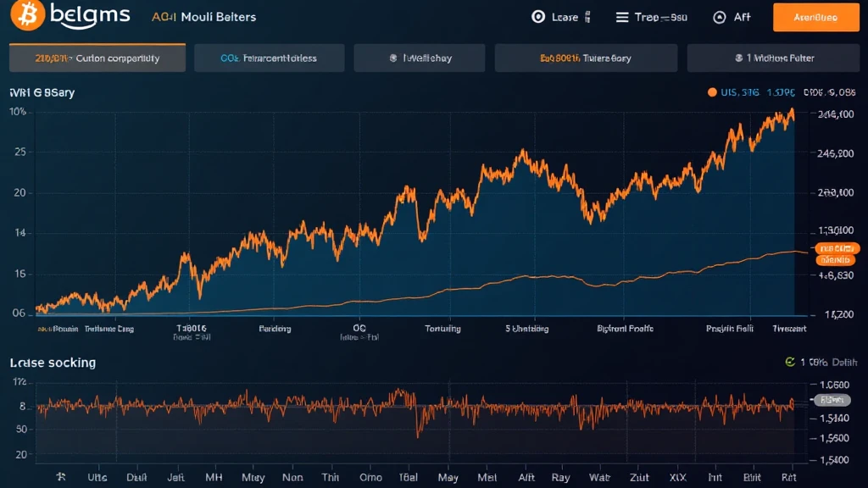Click the circled triangle icon beside Aft

click(720, 17)
